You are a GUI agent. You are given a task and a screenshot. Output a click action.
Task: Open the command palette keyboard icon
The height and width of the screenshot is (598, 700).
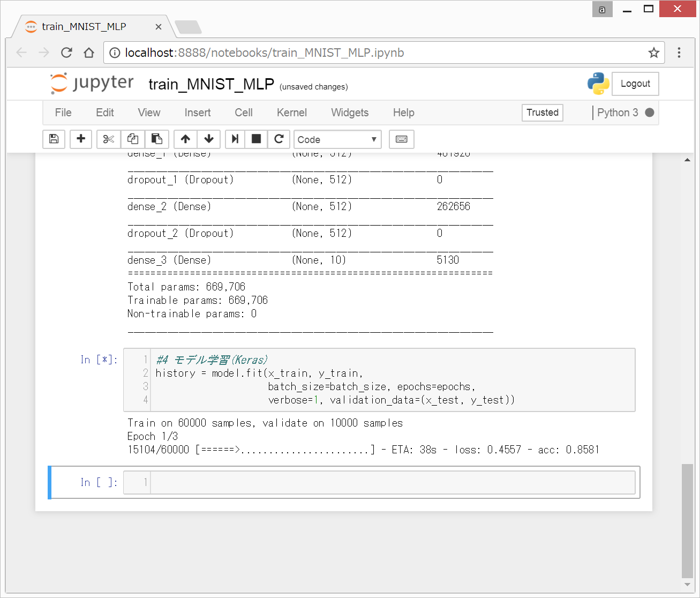tap(401, 139)
